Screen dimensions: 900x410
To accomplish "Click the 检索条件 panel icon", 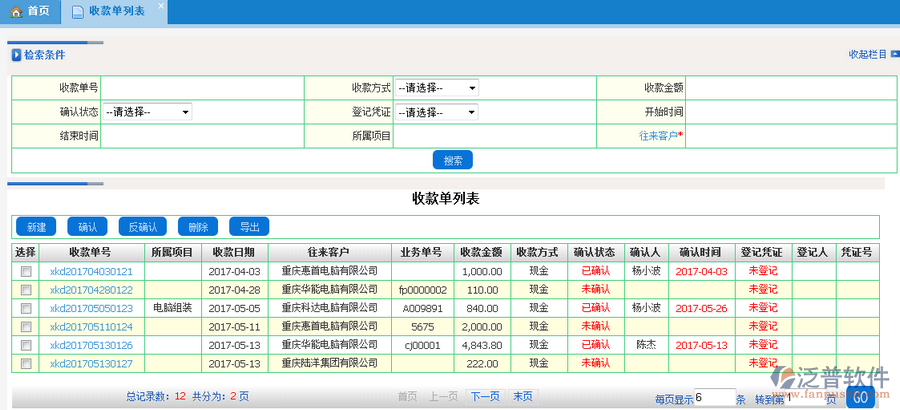I will (15, 55).
